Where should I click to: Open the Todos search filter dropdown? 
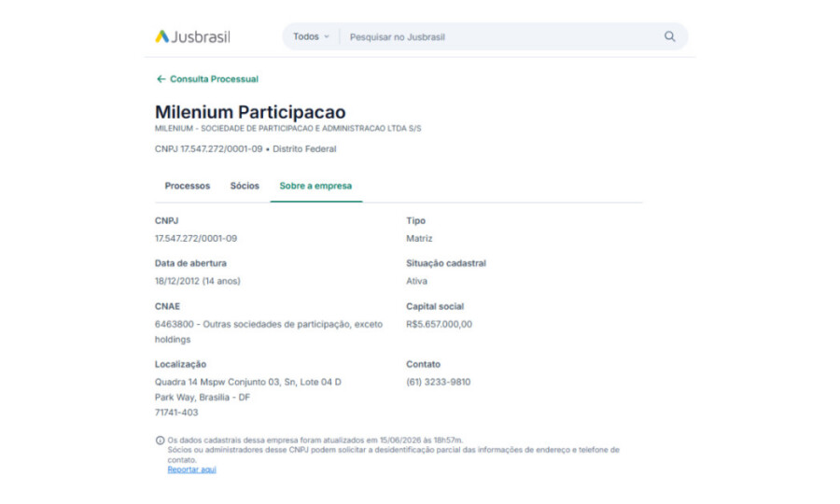coord(311,36)
